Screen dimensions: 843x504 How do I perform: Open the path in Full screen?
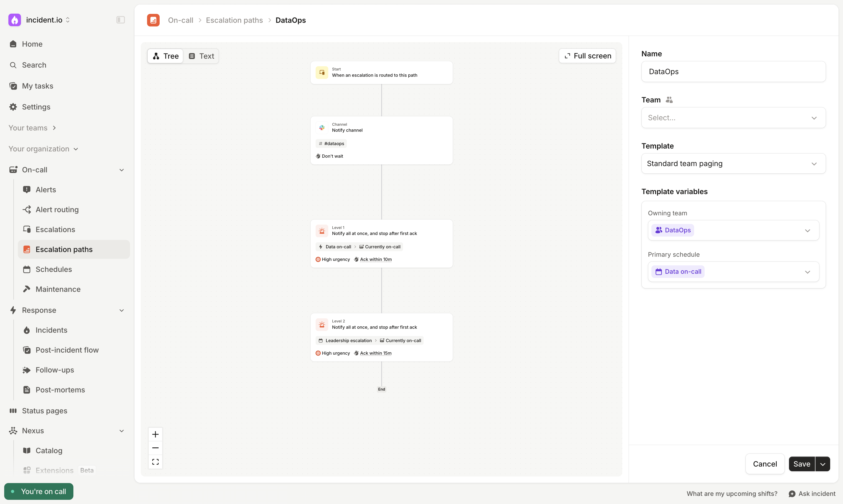coord(587,56)
